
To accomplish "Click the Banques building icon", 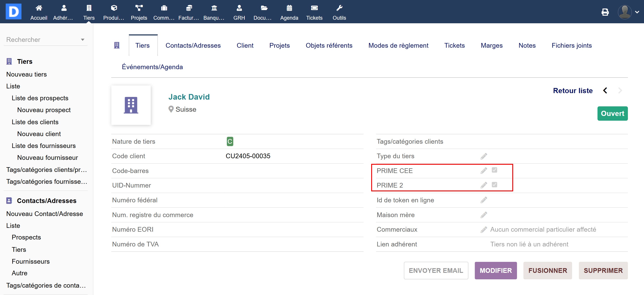I will point(214,8).
